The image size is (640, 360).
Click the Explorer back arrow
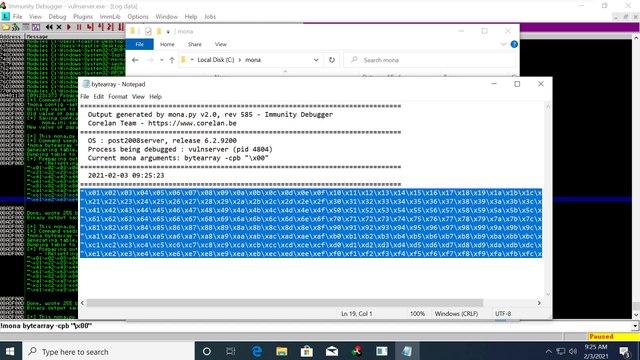point(135,60)
